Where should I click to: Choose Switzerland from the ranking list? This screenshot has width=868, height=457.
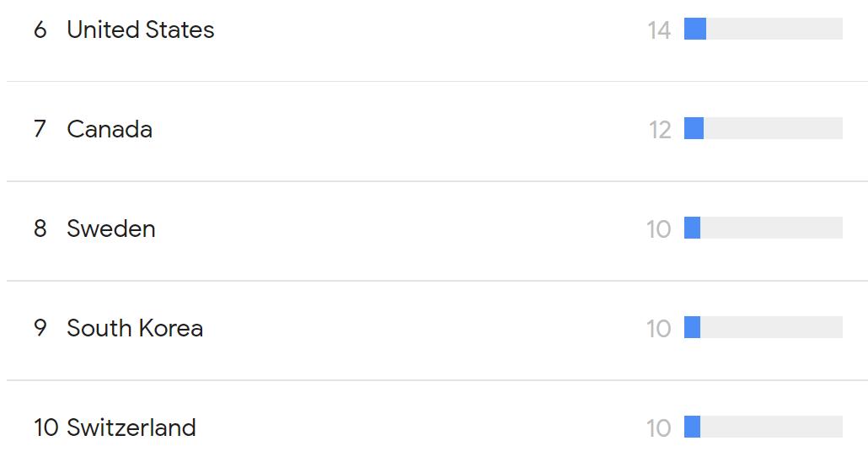point(131,427)
